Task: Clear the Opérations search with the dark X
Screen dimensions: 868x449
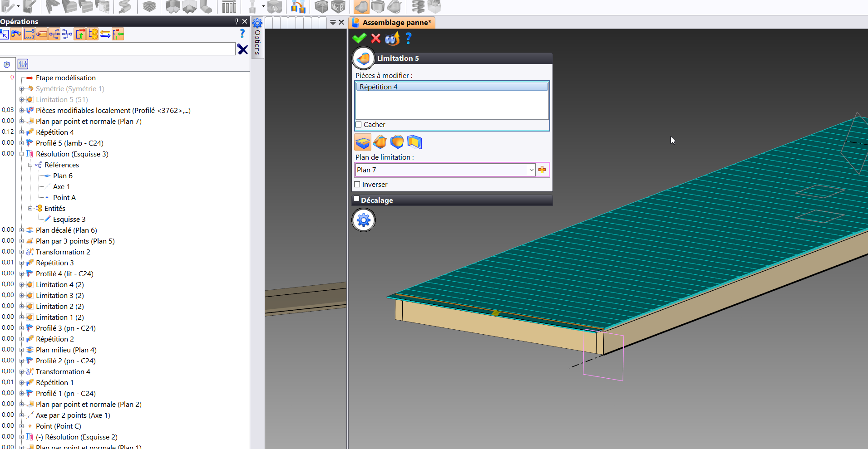Action: (242, 49)
